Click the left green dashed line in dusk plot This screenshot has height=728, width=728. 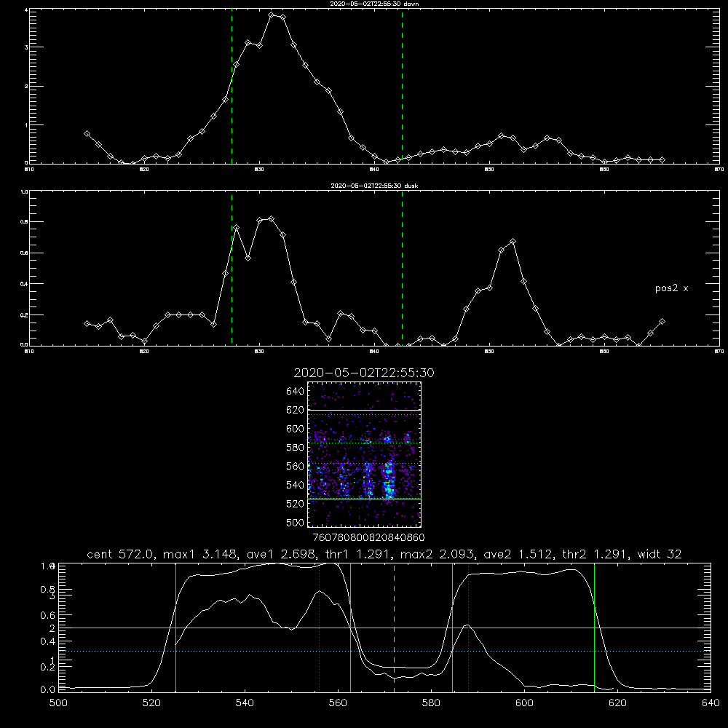coord(232,269)
